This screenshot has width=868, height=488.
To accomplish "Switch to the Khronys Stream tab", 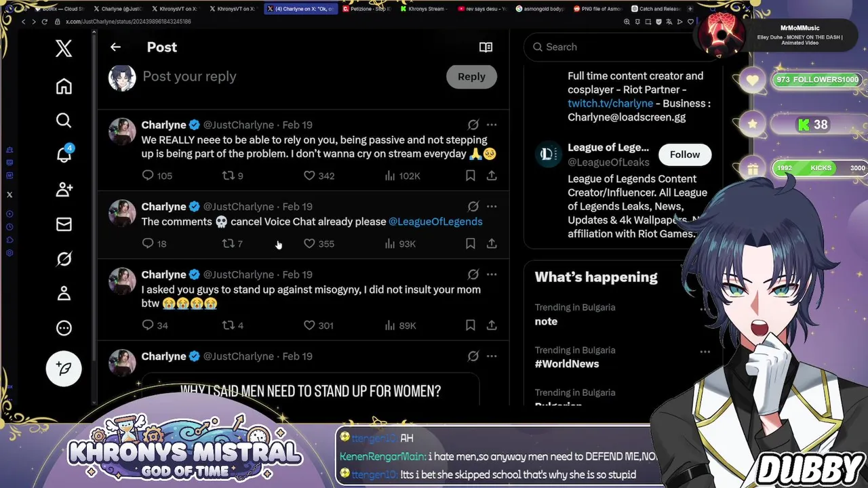I will click(424, 9).
